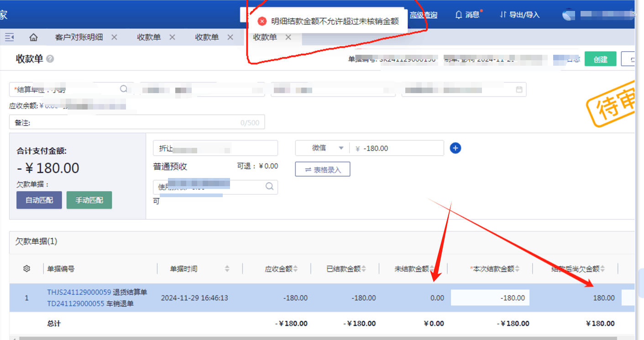The width and height of the screenshot is (644, 340).
Task: Open the message bell notifications
Action: tap(467, 15)
